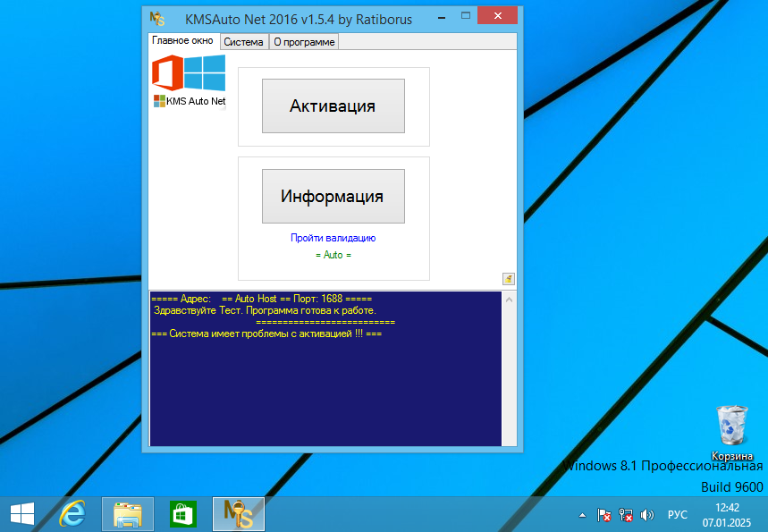
Task: Select the Главное окно tab
Action: [x=182, y=40]
